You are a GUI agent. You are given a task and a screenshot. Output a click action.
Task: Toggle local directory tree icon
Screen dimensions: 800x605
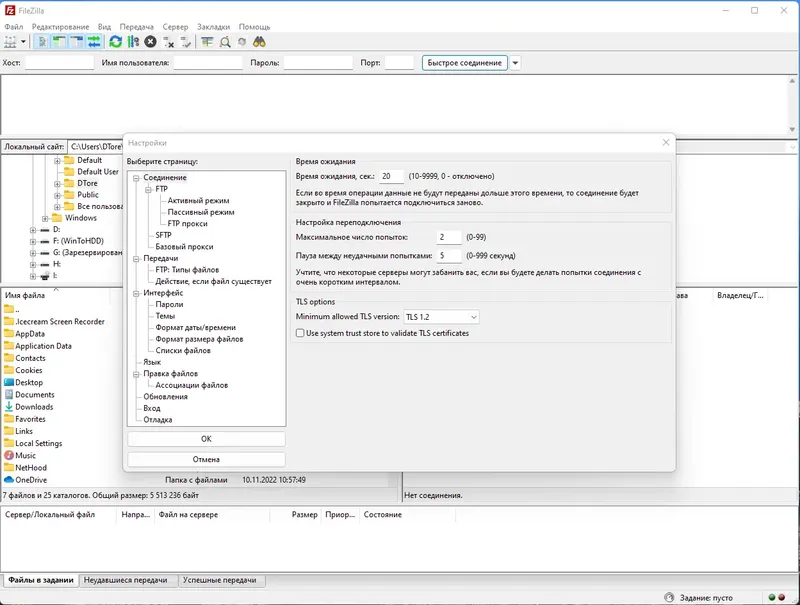pyautogui.click(x=59, y=42)
